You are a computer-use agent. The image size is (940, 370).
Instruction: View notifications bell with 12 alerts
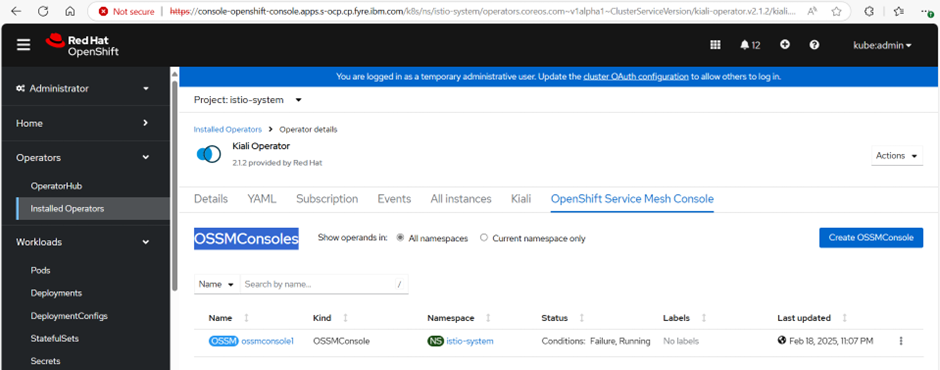tap(750, 45)
